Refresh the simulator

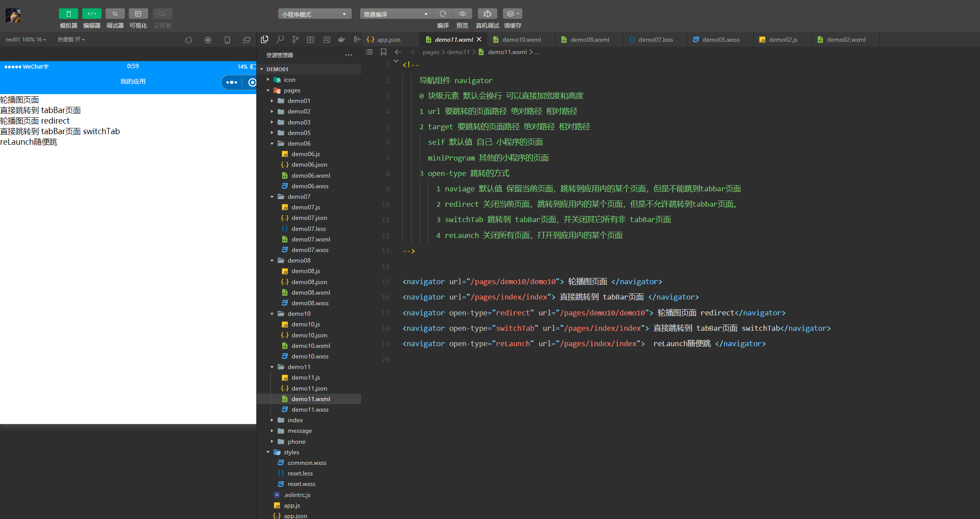click(189, 40)
